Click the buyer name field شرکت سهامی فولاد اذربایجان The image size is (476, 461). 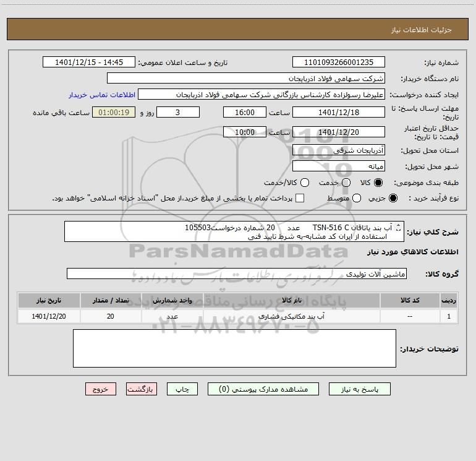point(246,78)
